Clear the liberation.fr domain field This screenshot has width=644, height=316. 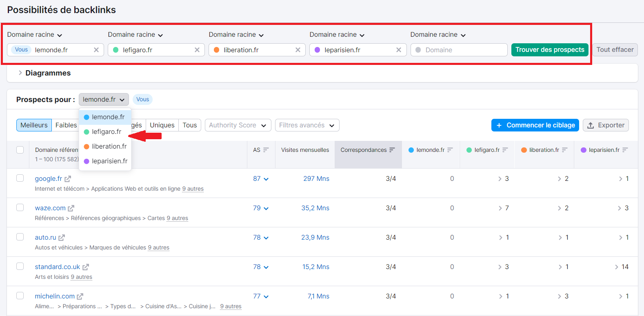(x=298, y=50)
